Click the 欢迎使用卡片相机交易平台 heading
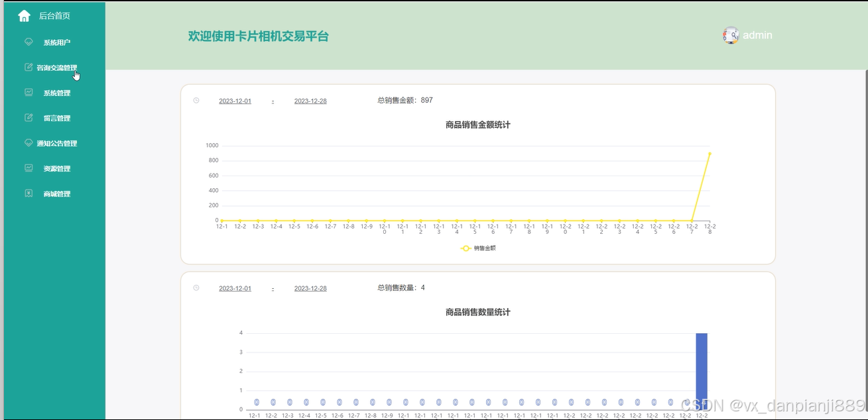868x420 pixels. point(259,36)
